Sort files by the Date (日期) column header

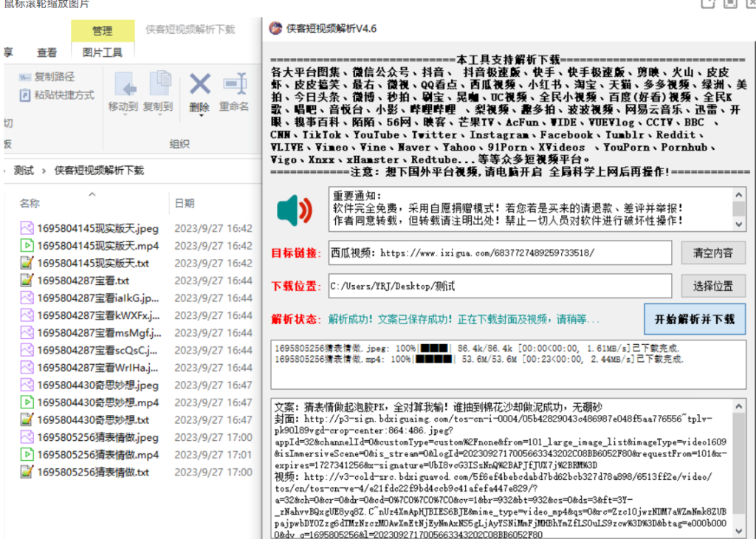pyautogui.click(x=185, y=203)
